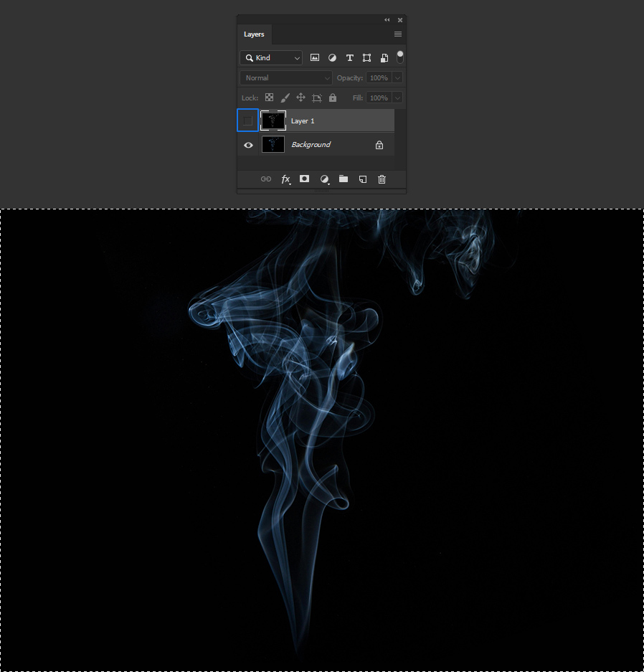Click the Background layer lock icon
The image size is (644, 672).
pyautogui.click(x=379, y=146)
